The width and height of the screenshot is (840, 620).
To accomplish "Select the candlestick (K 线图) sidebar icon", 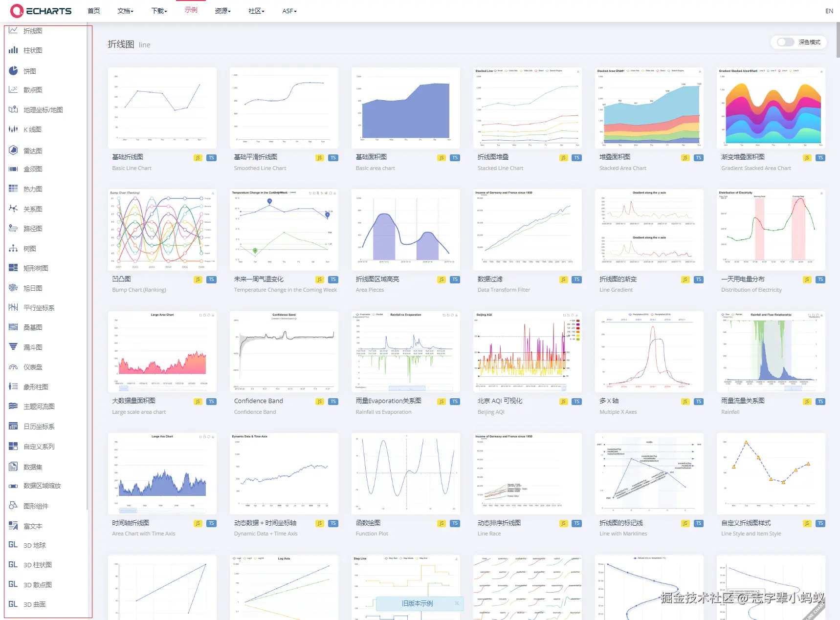I will point(13,129).
